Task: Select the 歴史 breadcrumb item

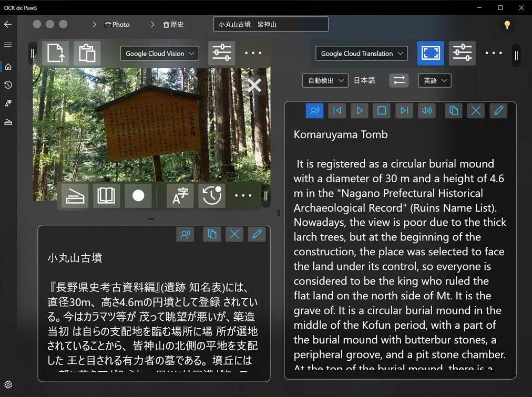Action: (x=173, y=25)
